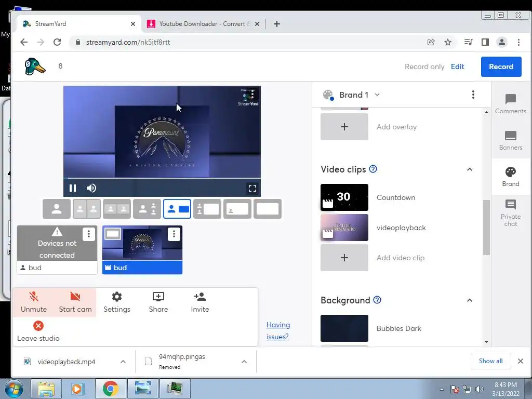Mute the video clip volume icon

(91, 188)
